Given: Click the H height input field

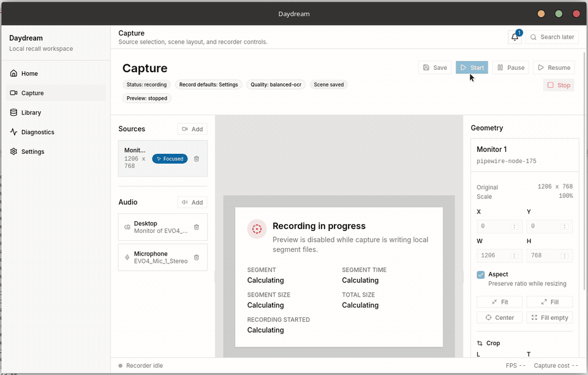Looking at the screenshot, I should (x=549, y=256).
